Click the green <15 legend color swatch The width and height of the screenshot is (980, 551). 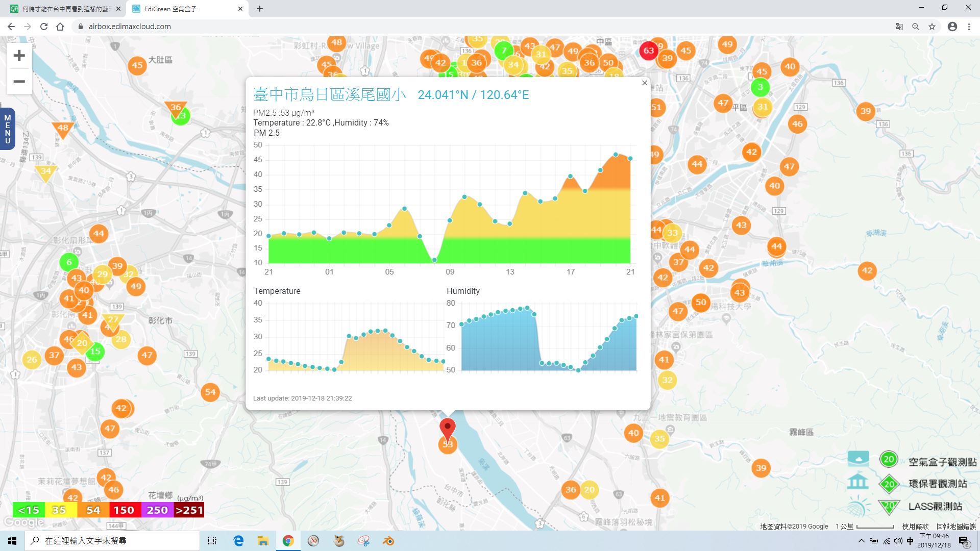(29, 510)
